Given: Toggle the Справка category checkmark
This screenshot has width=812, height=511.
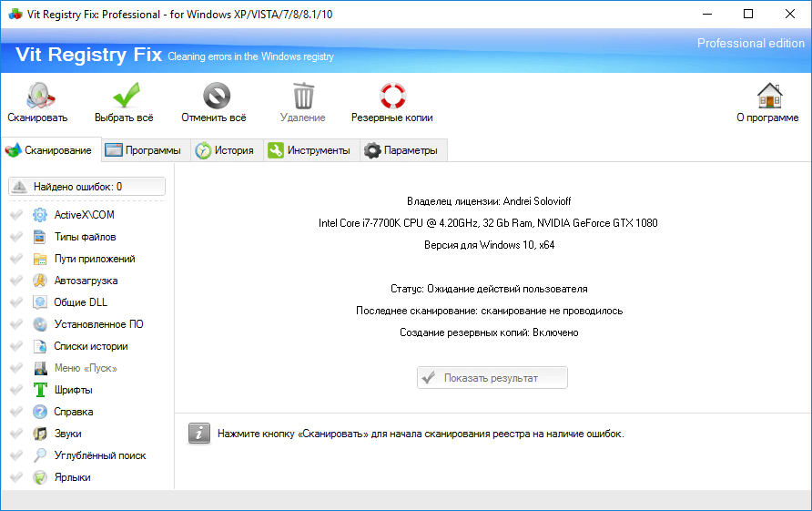Looking at the screenshot, I should pos(16,412).
